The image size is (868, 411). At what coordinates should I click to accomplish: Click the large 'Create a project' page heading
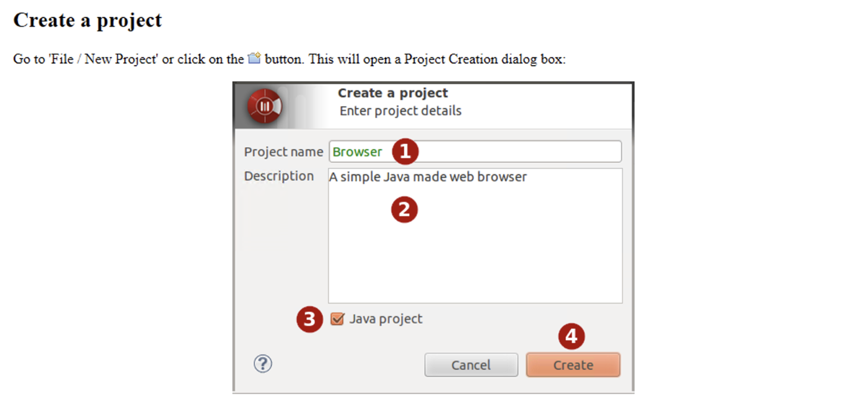click(87, 21)
